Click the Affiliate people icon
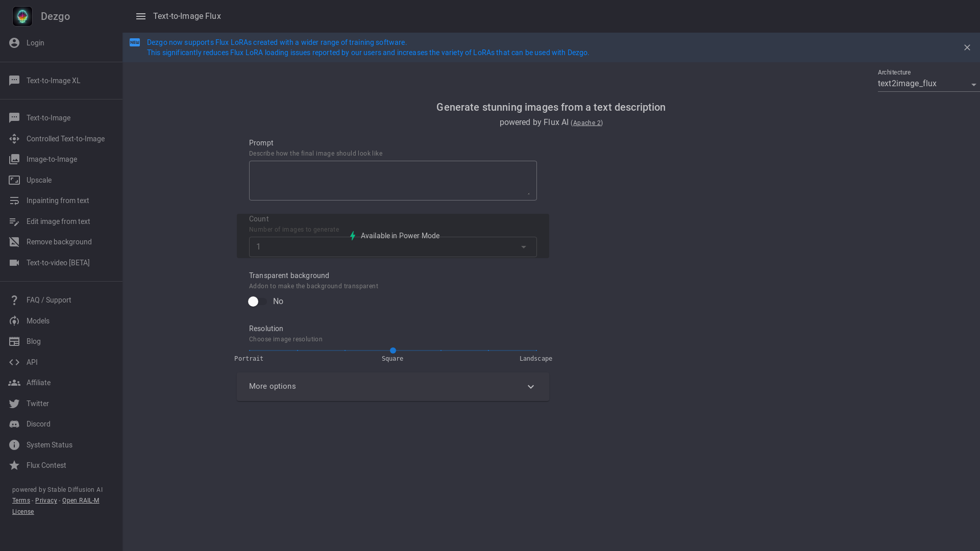The image size is (980, 551). pyautogui.click(x=14, y=383)
